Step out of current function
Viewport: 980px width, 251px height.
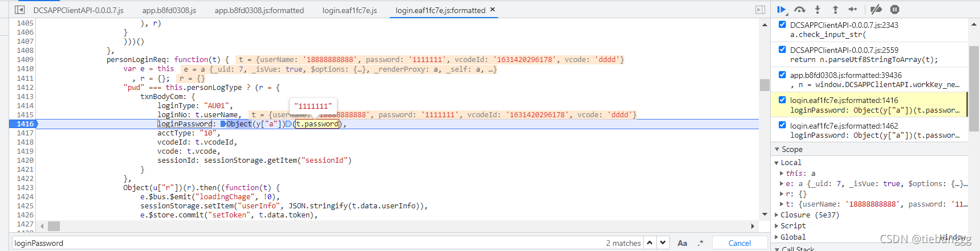point(835,10)
